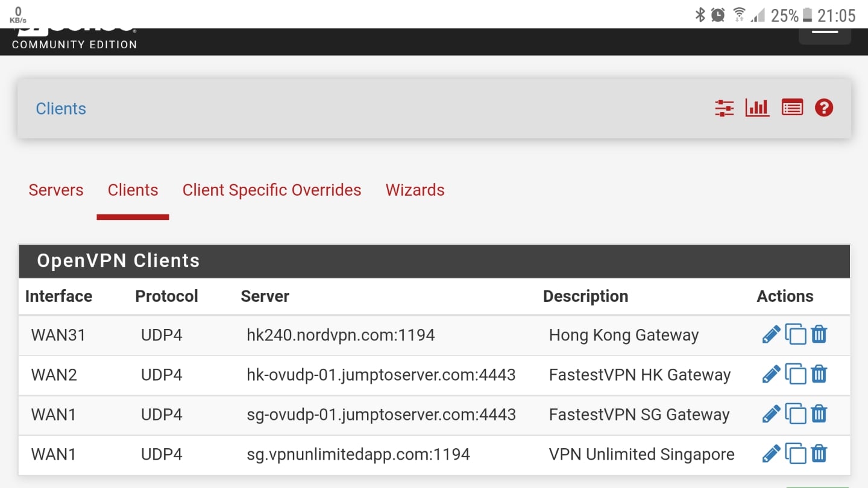The width and height of the screenshot is (868, 488).
Task: Click the Description column header
Action: point(585,296)
